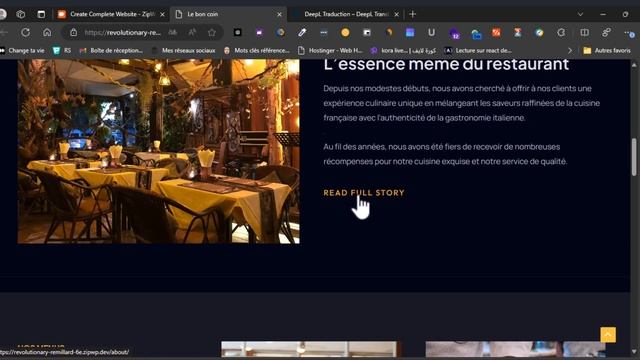Follow the READ FULL STORY link

[364, 193]
